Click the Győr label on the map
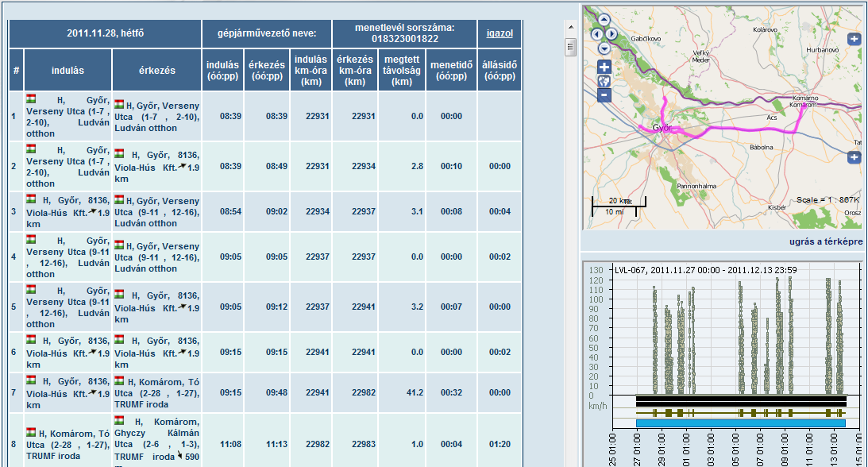Screen dimensions: 868x467 click(662, 128)
